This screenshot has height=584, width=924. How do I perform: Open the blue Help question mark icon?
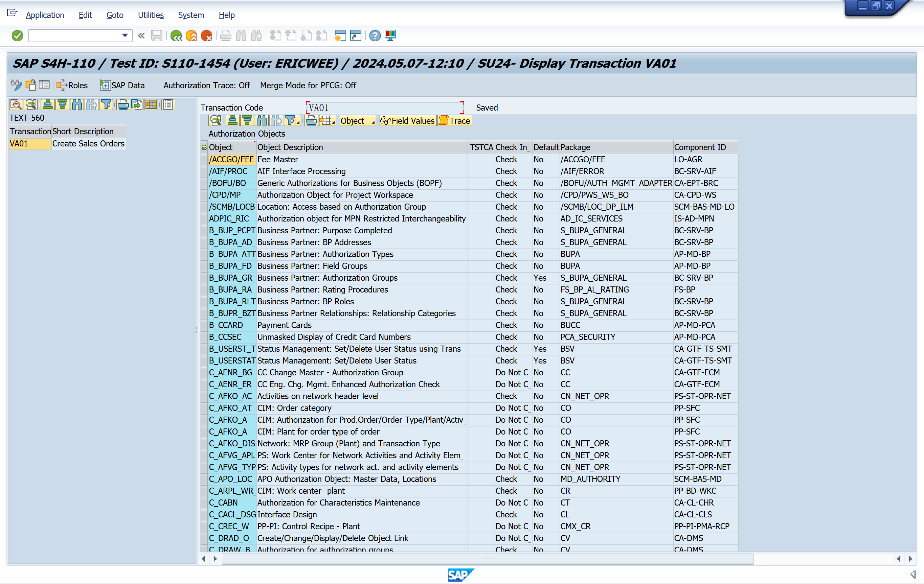pyautogui.click(x=375, y=36)
